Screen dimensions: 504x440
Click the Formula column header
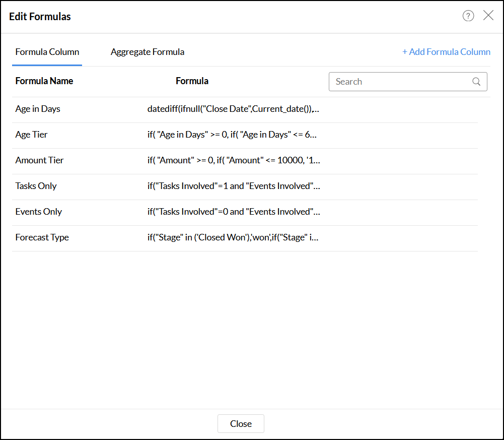click(192, 81)
